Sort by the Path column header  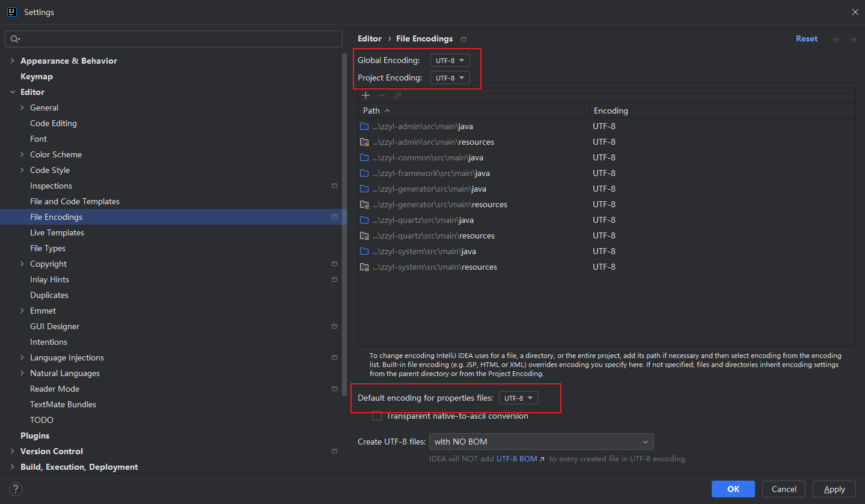pyautogui.click(x=473, y=111)
